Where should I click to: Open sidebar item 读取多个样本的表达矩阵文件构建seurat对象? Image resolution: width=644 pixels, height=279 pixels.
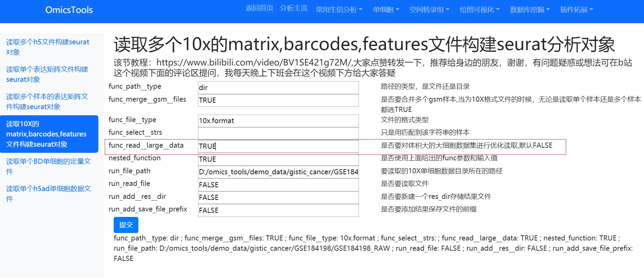(x=49, y=102)
